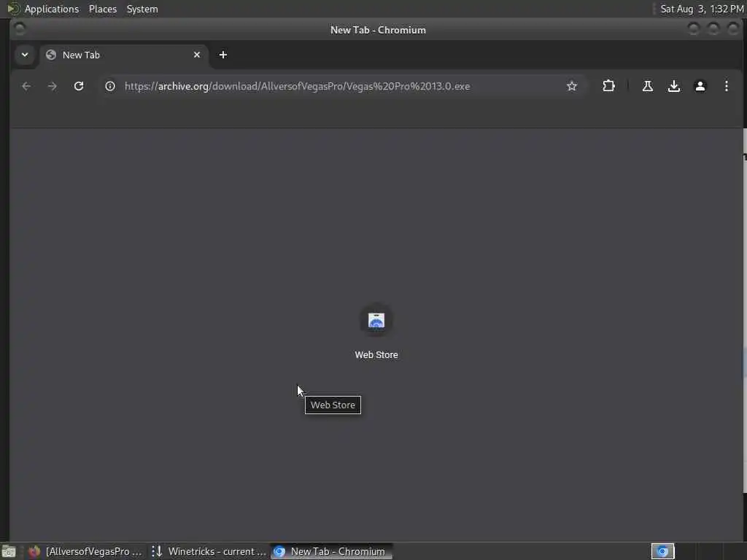The image size is (747, 560).
Task: Open the profile avatar menu
Action: coord(700,86)
